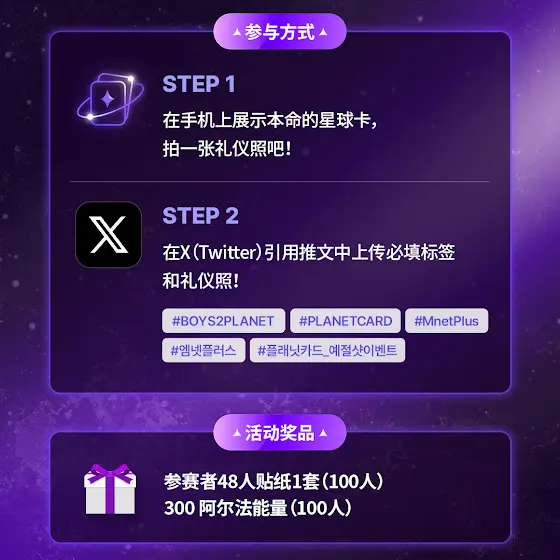Click the planet card icon beside STEP 1
This screenshot has height=560, width=560.
[x=110, y=99]
